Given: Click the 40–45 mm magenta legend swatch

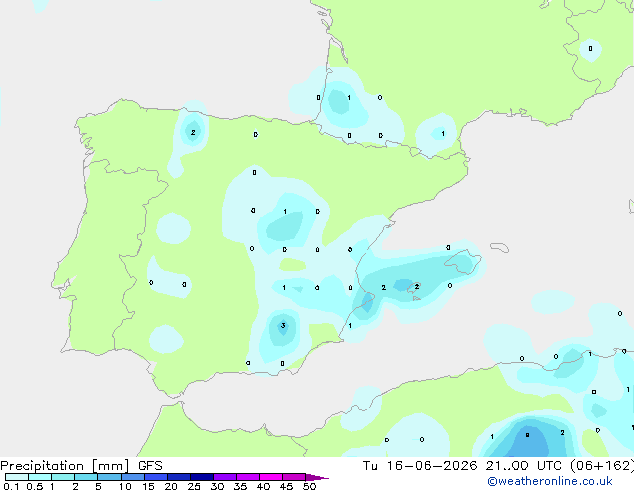Looking at the screenshot, I should tap(271, 477).
